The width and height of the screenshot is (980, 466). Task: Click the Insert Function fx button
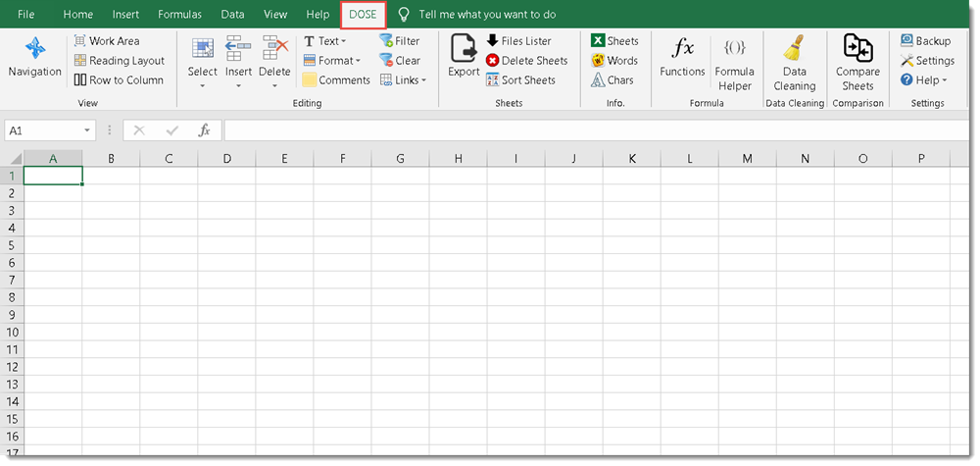pyautogui.click(x=205, y=130)
